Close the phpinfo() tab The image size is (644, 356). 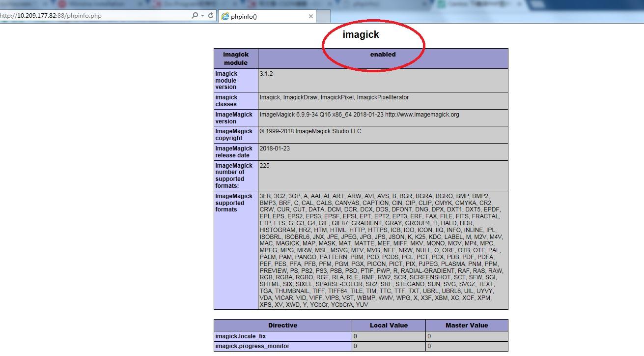click(310, 16)
